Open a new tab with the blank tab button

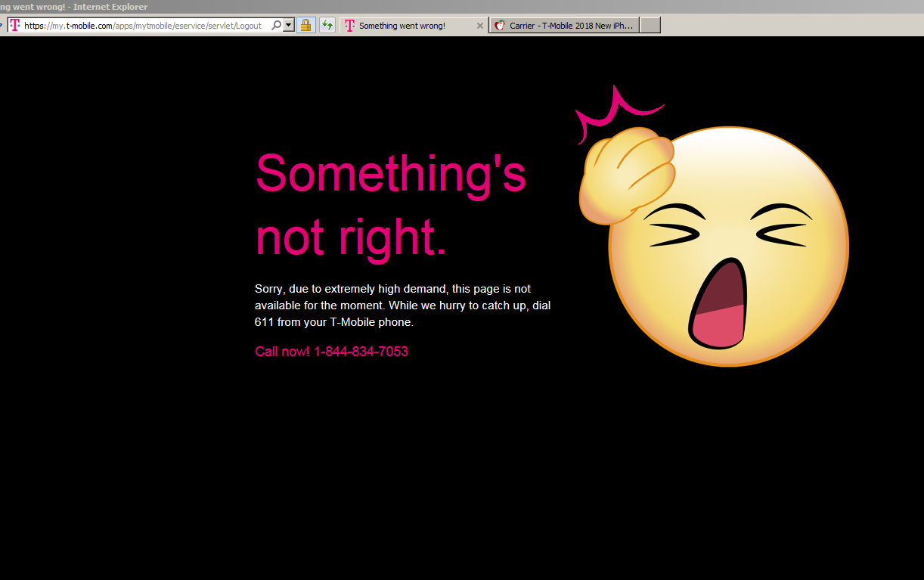(650, 26)
